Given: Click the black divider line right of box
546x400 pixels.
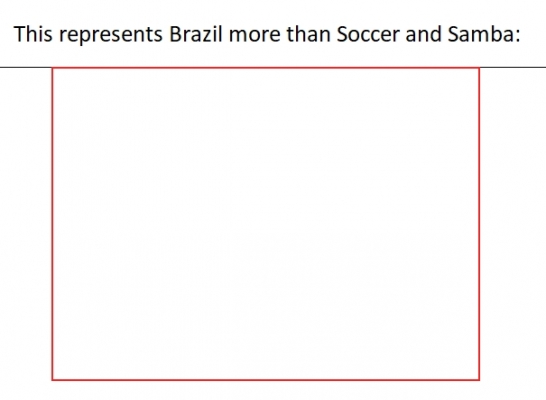Looking at the screenshot, I should [513, 67].
